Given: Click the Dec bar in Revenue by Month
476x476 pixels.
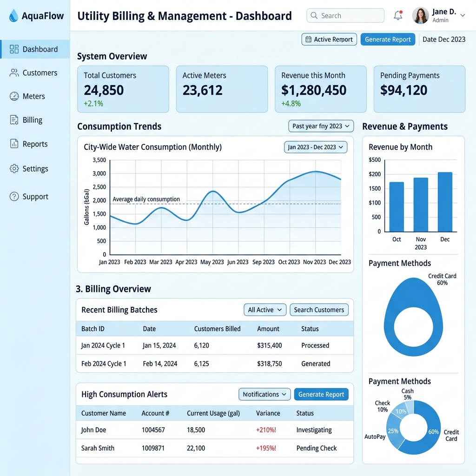Looking at the screenshot, I should [445, 202].
